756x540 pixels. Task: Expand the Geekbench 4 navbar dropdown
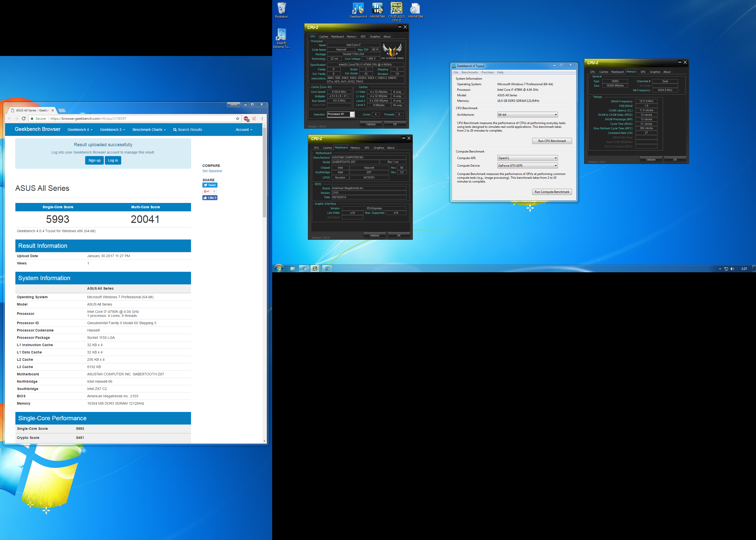(x=80, y=130)
